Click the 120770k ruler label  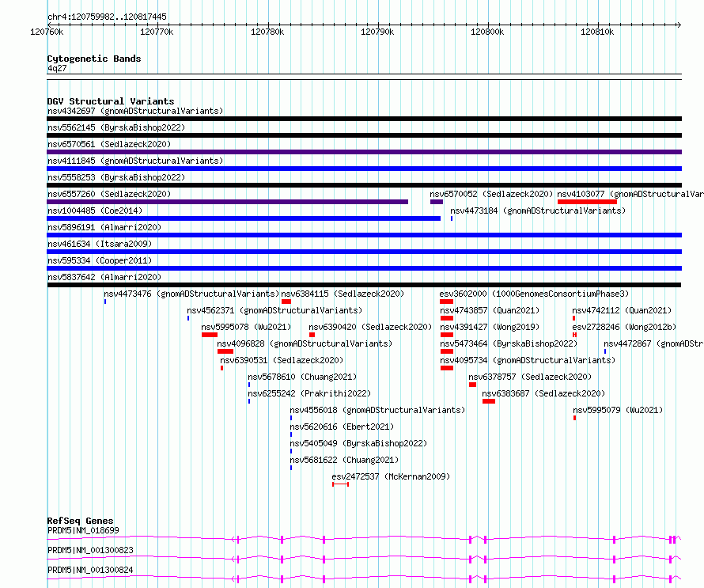pyautogui.click(x=157, y=32)
